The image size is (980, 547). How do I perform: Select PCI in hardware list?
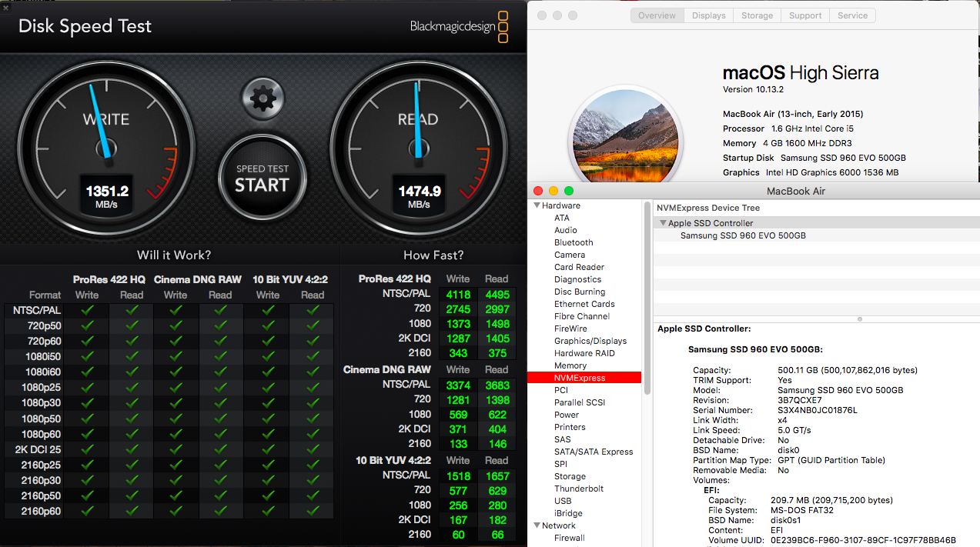(561, 390)
